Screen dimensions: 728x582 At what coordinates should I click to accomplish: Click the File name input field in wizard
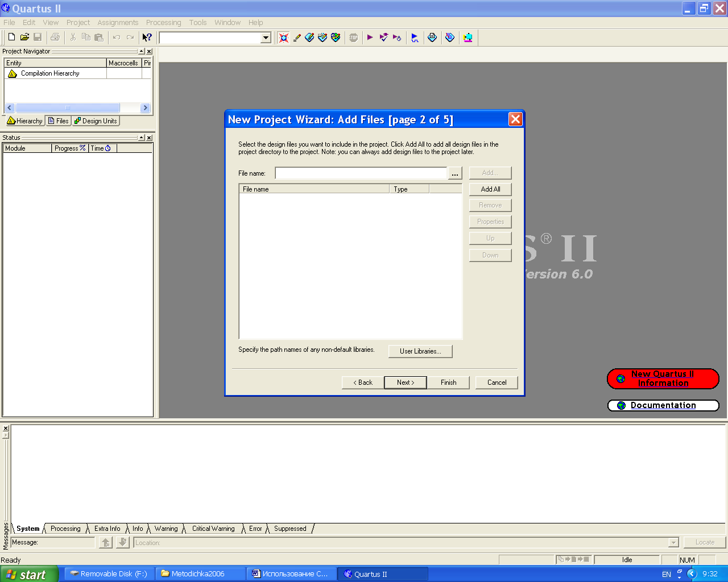click(x=361, y=173)
